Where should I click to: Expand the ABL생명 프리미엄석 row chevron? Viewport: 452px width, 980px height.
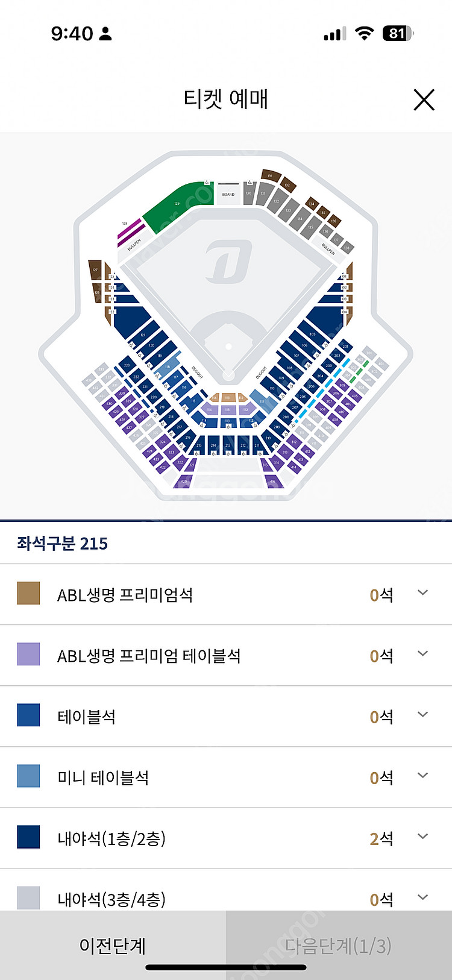[422, 593]
